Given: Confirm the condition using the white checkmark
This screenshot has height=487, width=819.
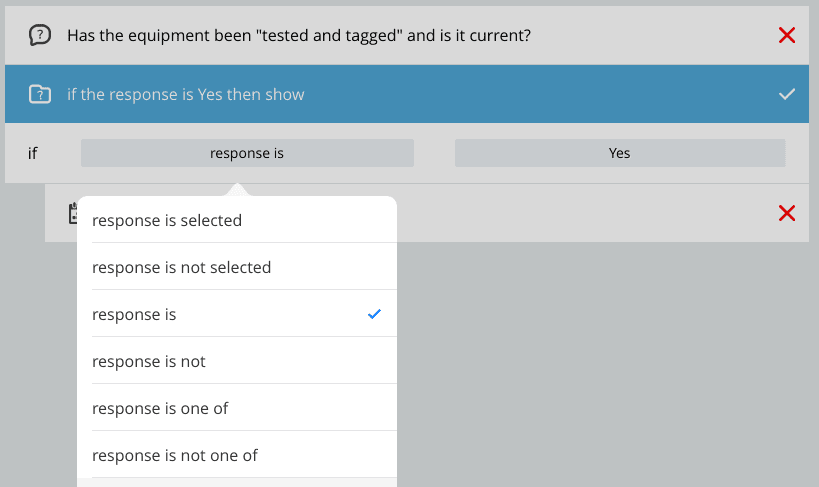Looking at the screenshot, I should 787,95.
